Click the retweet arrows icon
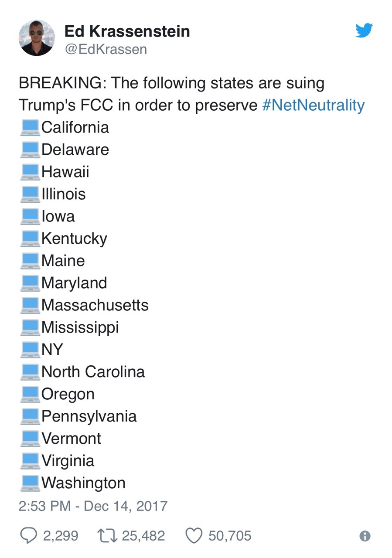This screenshot has height=558, width=392. (107, 536)
